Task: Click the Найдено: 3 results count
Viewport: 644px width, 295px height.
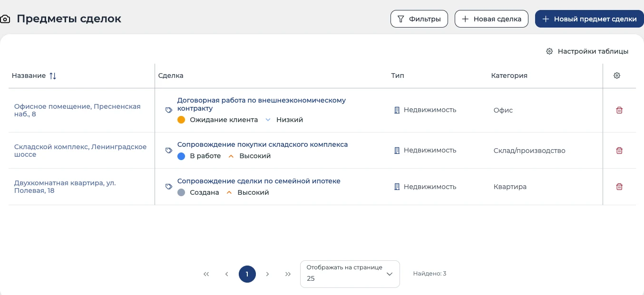Action: (x=429, y=274)
